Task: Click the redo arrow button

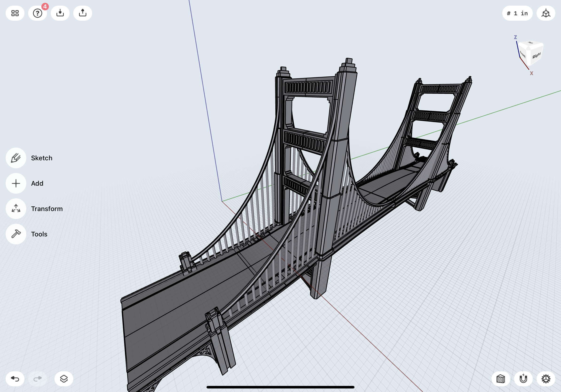Action: (x=38, y=379)
